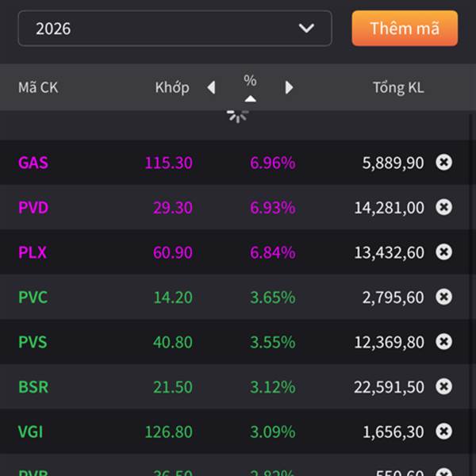Click right arrow beside % column
476x476 pixels.
pos(289,87)
